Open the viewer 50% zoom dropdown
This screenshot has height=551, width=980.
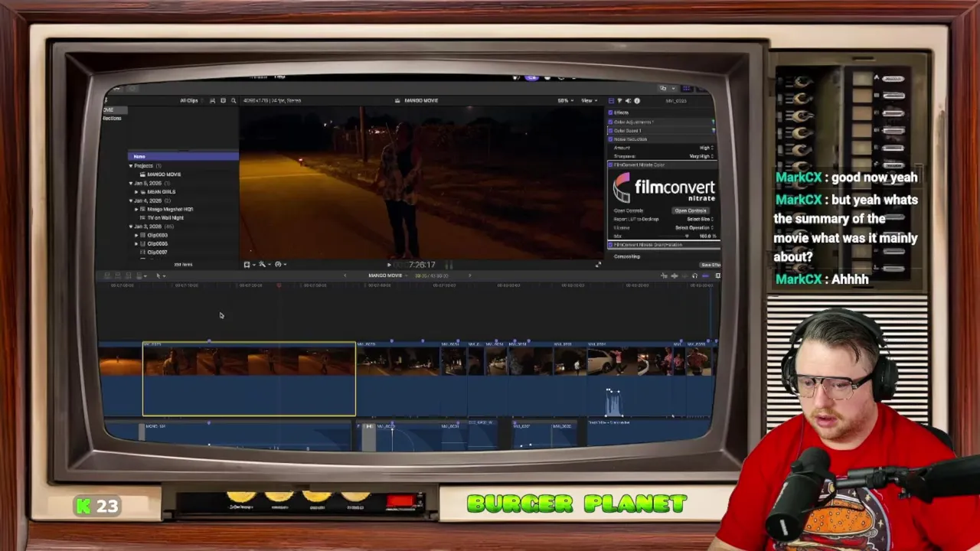coord(564,100)
